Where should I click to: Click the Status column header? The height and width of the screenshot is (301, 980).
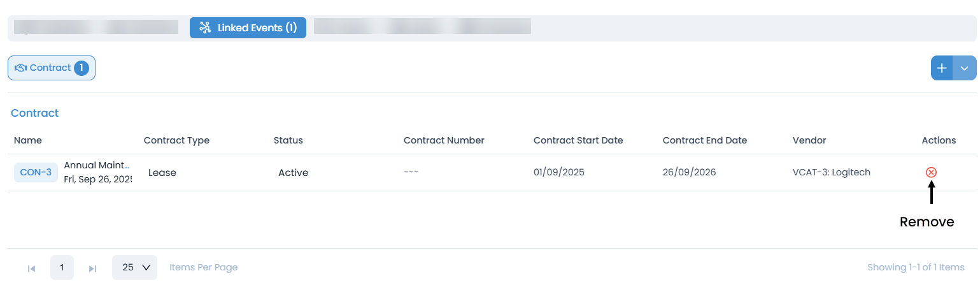[288, 140]
